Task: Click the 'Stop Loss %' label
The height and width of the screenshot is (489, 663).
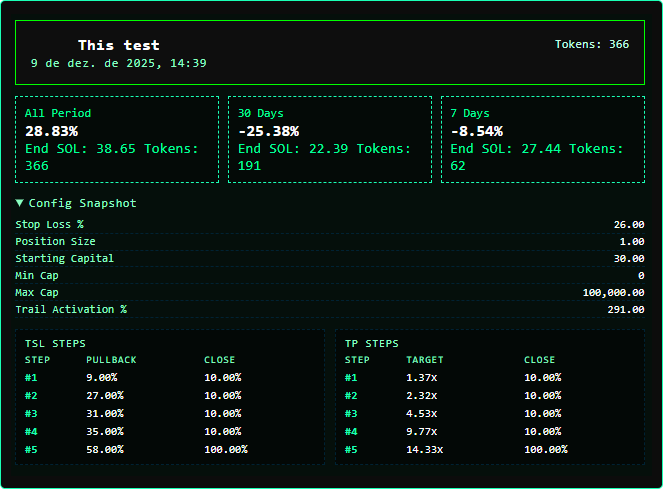Action: pos(49,224)
